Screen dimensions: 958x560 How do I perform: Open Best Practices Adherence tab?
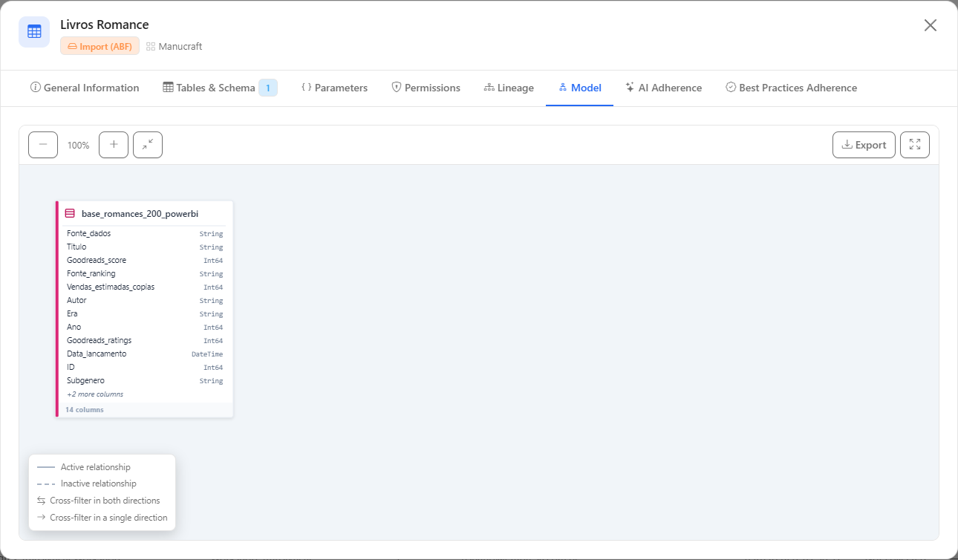click(x=791, y=88)
